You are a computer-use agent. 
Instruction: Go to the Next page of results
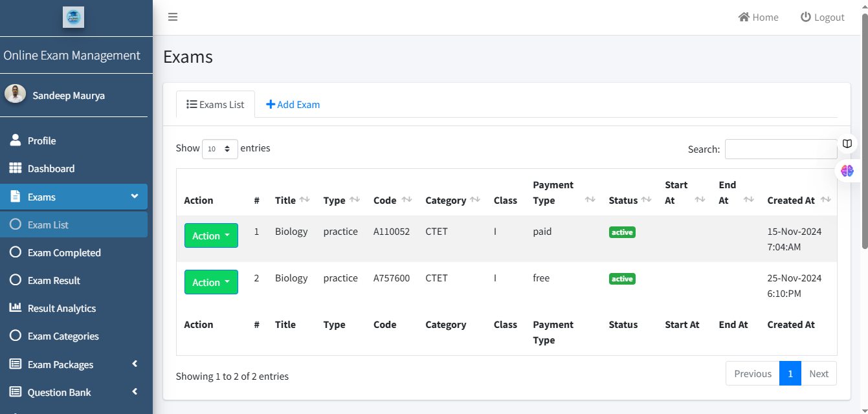coord(819,373)
